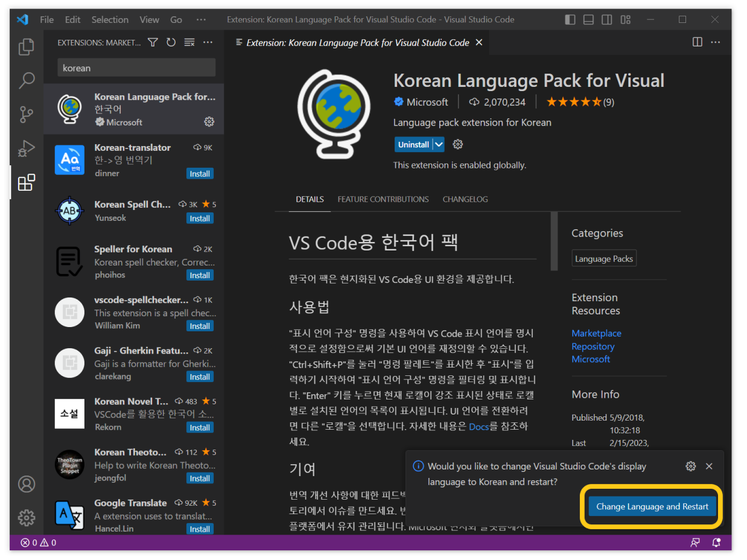Viewport: 747px width, 560px height.
Task: Open gear on Korean Language Pack list item
Action: [209, 122]
